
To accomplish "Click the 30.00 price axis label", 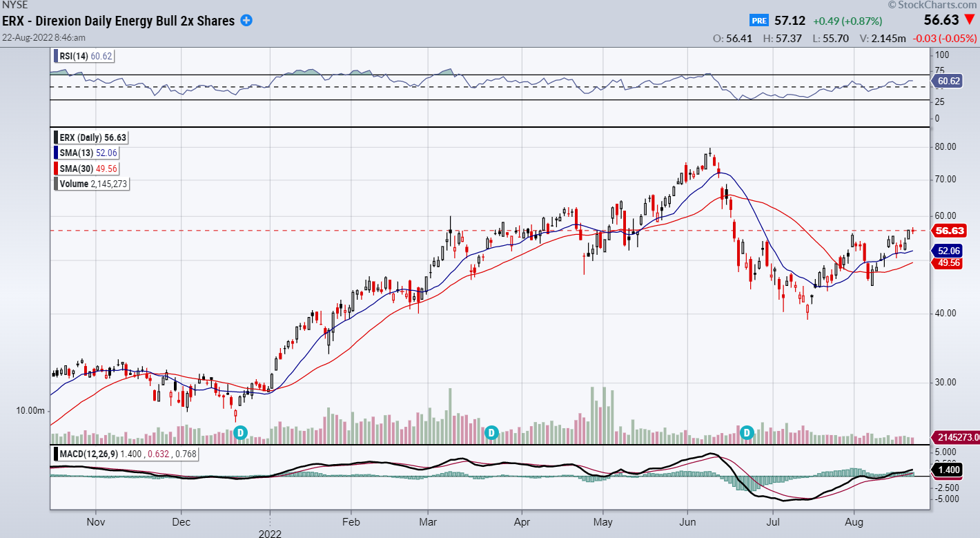I will (945, 382).
